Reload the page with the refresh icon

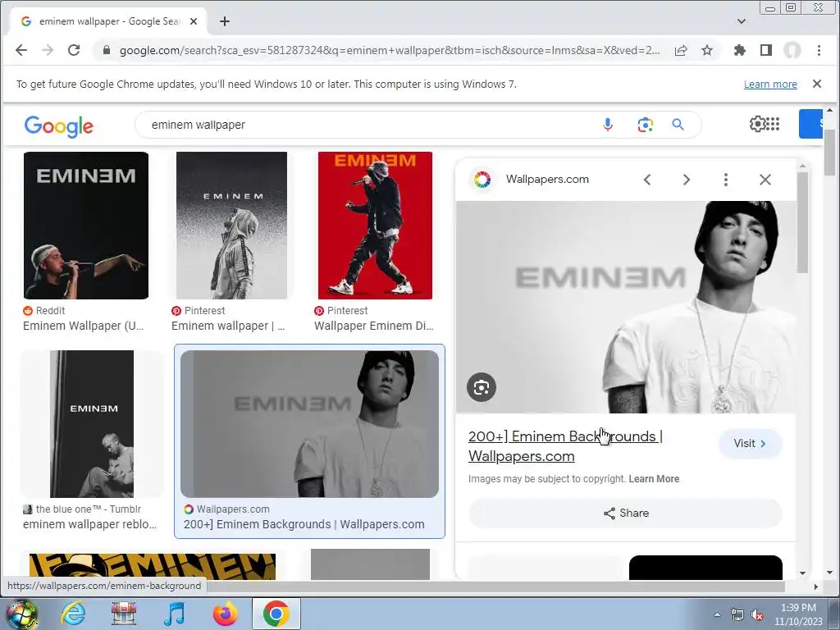coord(74,50)
